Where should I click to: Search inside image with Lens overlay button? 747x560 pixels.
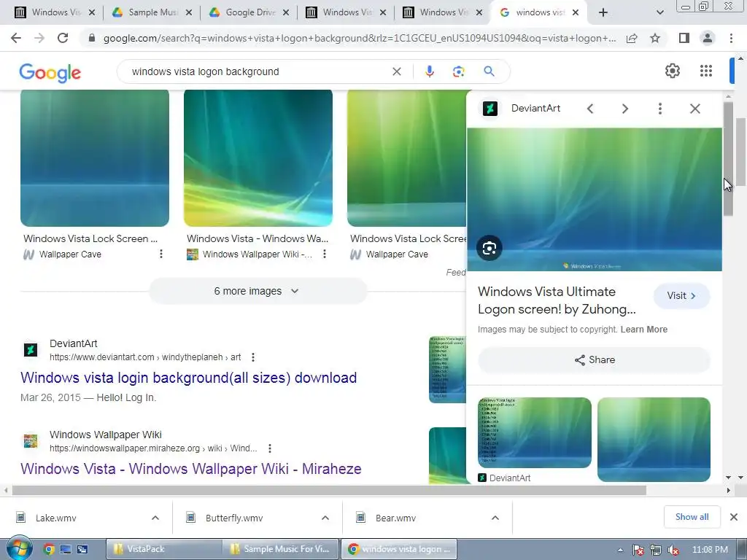489,248
